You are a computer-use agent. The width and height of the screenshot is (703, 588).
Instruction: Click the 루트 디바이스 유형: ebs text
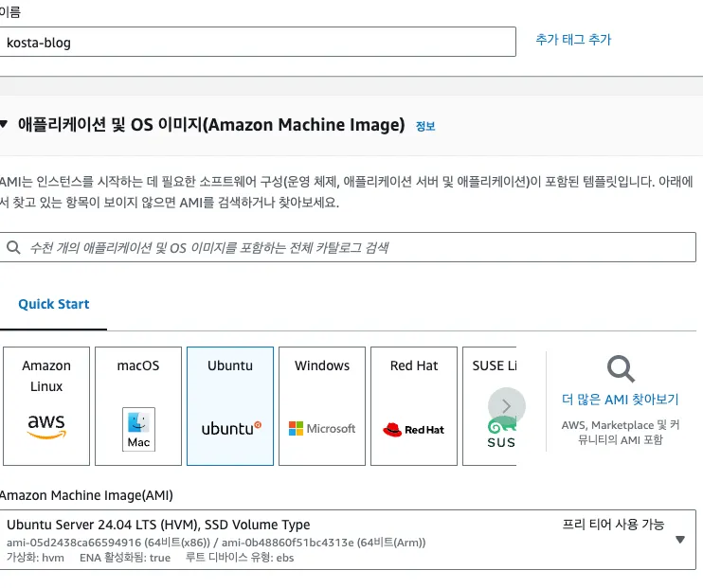(240, 558)
